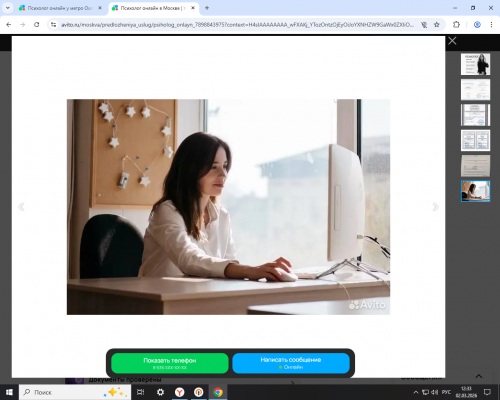Click the Chrome icon on the taskbar

point(218,392)
